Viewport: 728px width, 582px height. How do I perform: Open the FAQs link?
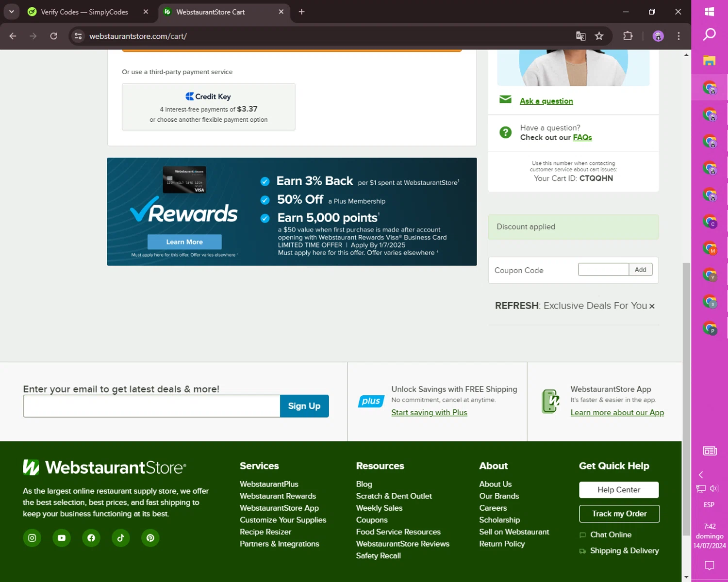pyautogui.click(x=582, y=137)
